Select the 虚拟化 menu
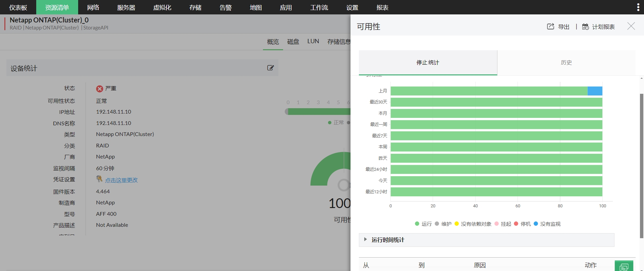 [x=162, y=7]
